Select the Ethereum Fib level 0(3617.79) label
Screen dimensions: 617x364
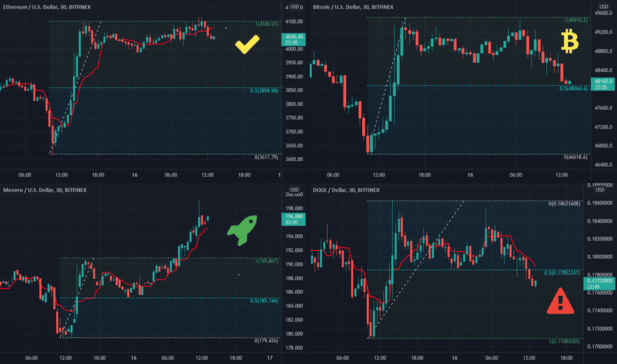click(266, 157)
